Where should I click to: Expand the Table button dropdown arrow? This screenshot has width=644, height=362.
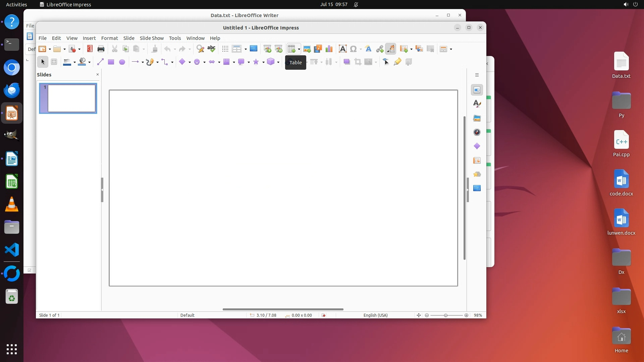coord(299,49)
